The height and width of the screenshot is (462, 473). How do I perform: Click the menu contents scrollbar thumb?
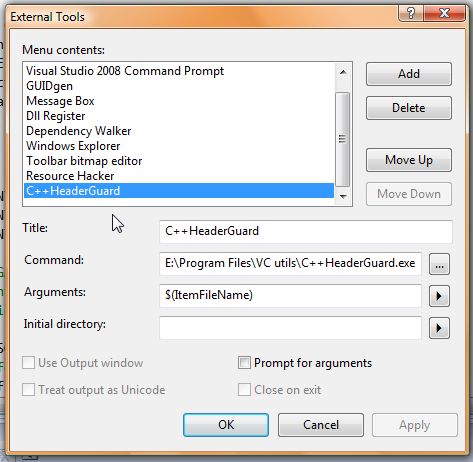(x=343, y=139)
